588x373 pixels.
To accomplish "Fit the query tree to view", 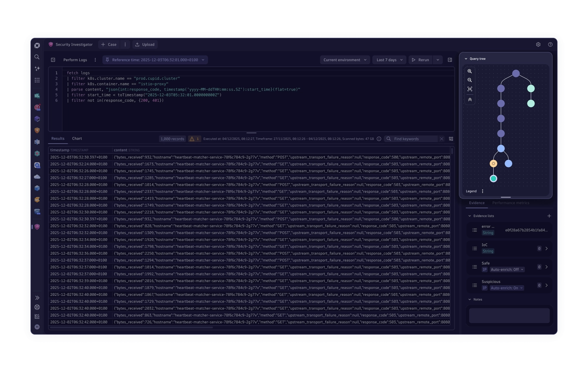I will 470,89.
